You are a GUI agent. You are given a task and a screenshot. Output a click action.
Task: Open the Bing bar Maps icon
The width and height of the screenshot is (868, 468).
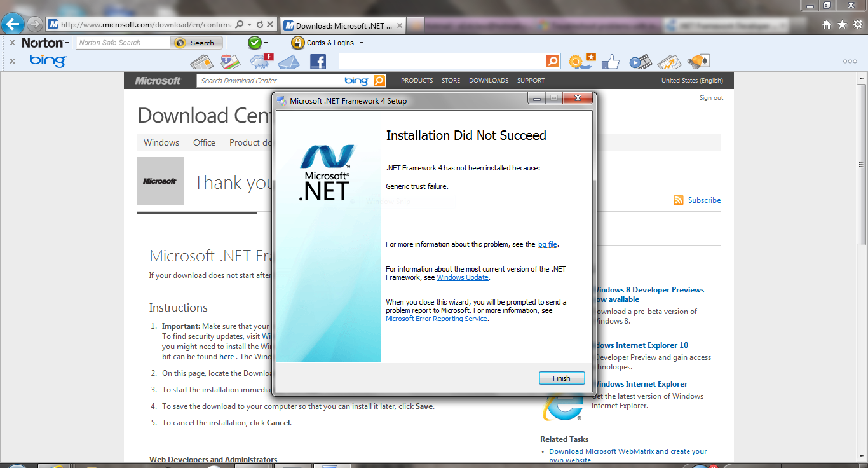(x=230, y=62)
